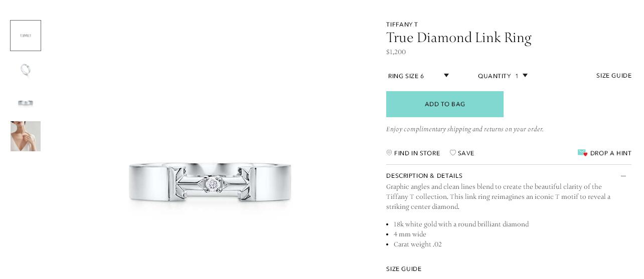Select the first product thumbnail with the border
The height and width of the screenshot is (279, 644).
tap(26, 36)
